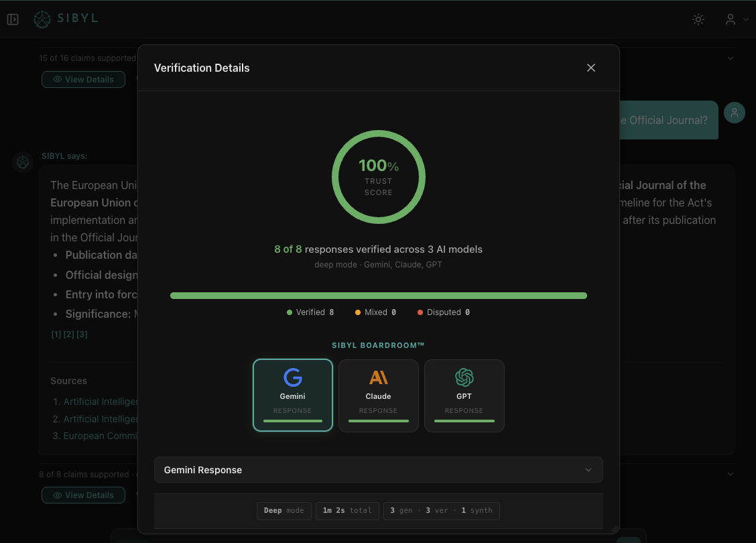The height and width of the screenshot is (543, 756).
Task: Click the Sources heading
Action: pos(68,381)
